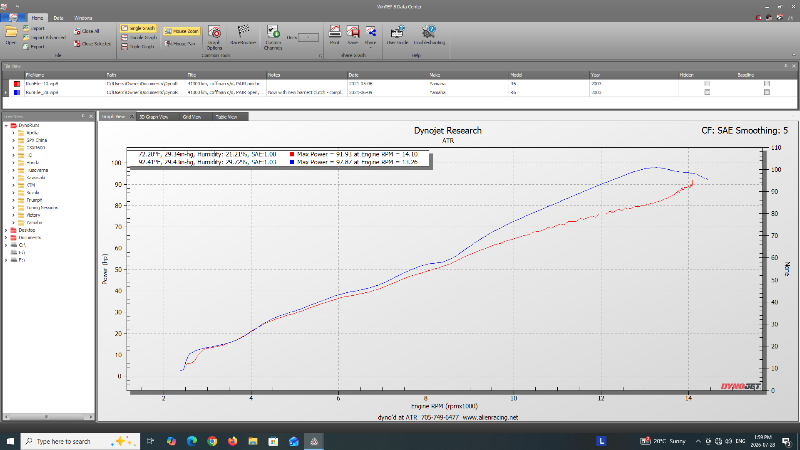The height and width of the screenshot is (450, 800).
Task: Expand the C:\ drive node
Action: tap(7, 245)
